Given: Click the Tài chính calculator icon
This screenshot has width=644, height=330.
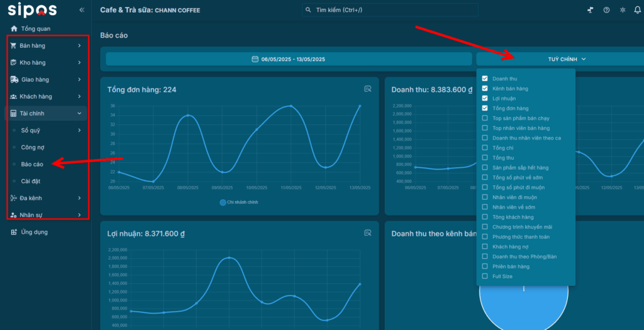Looking at the screenshot, I should click(14, 113).
